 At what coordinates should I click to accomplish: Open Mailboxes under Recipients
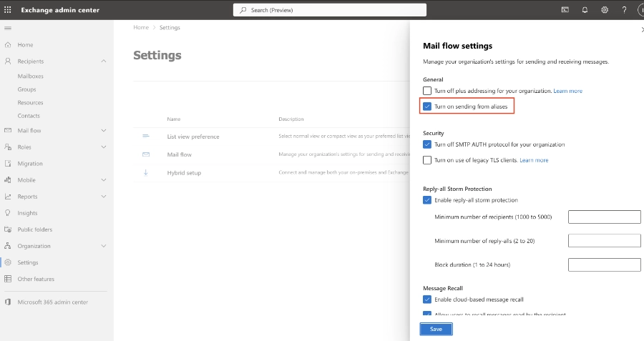click(x=30, y=76)
